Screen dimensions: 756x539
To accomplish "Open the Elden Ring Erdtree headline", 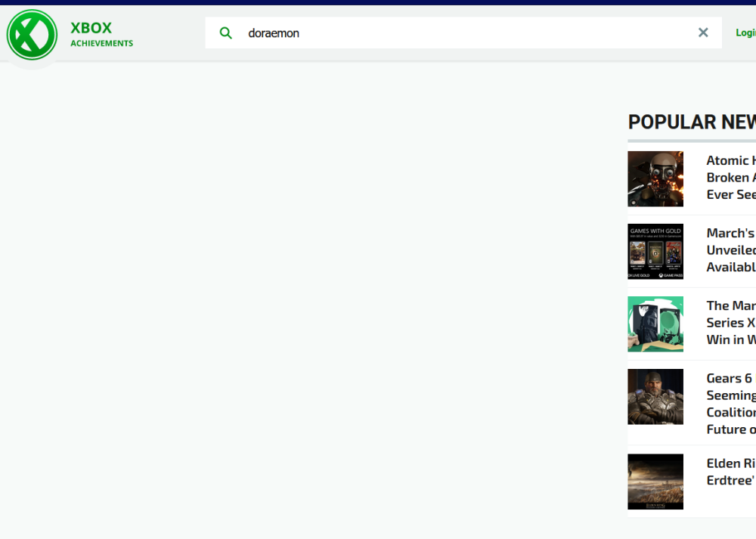I will point(730,471).
